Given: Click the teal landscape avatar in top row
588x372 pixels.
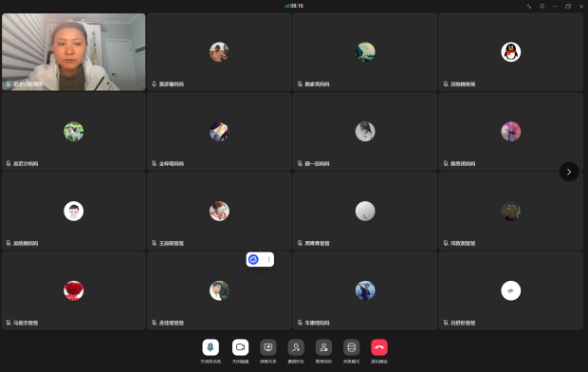Looking at the screenshot, I should (365, 52).
